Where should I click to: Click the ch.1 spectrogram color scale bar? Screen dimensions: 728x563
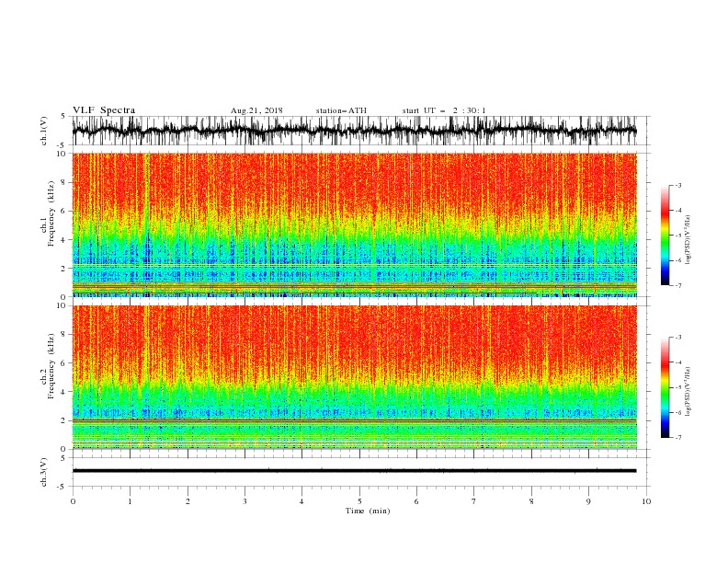point(665,236)
